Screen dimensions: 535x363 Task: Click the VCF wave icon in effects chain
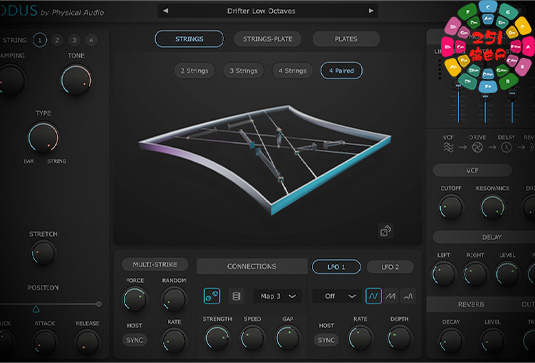448,147
